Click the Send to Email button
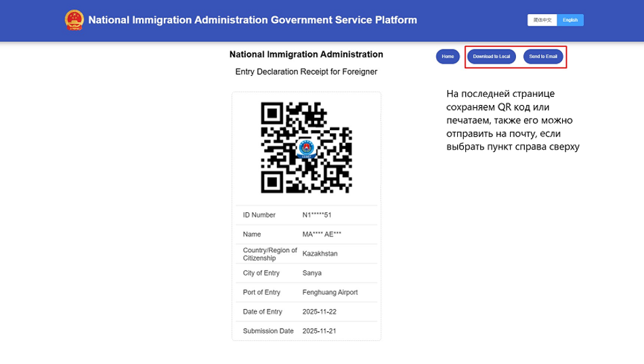This screenshot has width=644, height=364. coord(543,57)
